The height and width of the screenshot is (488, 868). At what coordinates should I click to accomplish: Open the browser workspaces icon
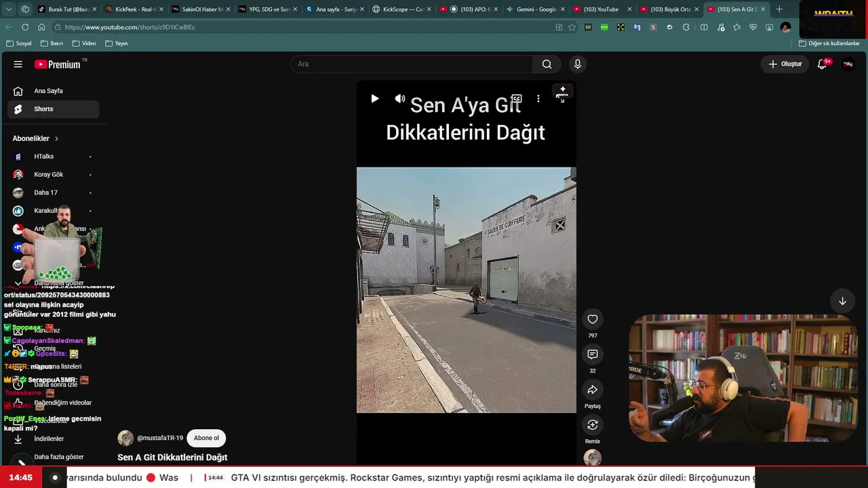pos(25,9)
